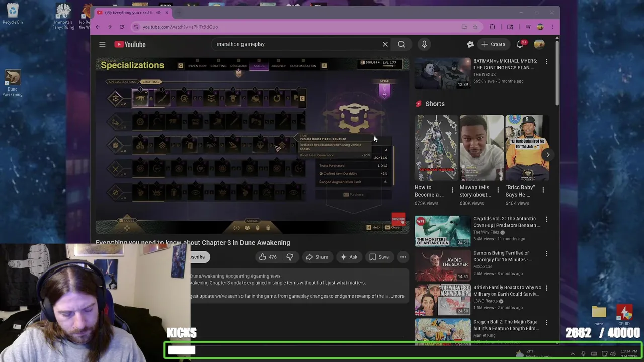
Task: Click the #gamingnews hashtag
Action: 266,276
